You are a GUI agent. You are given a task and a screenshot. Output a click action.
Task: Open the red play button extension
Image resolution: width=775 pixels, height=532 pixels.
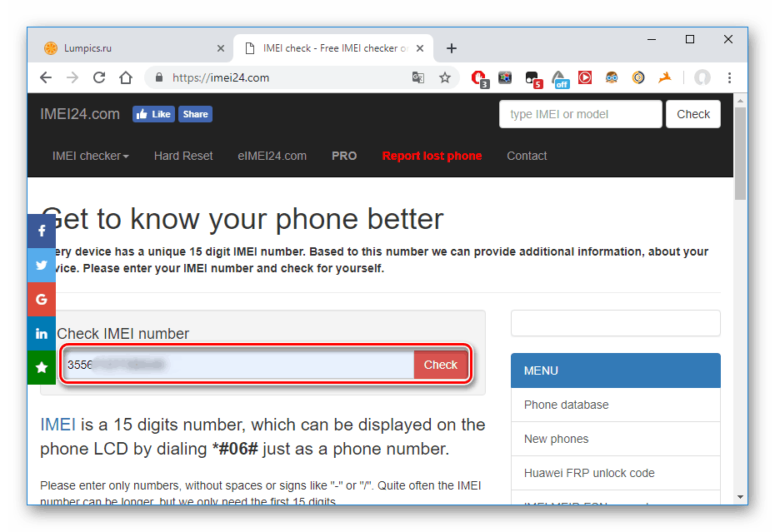point(585,77)
